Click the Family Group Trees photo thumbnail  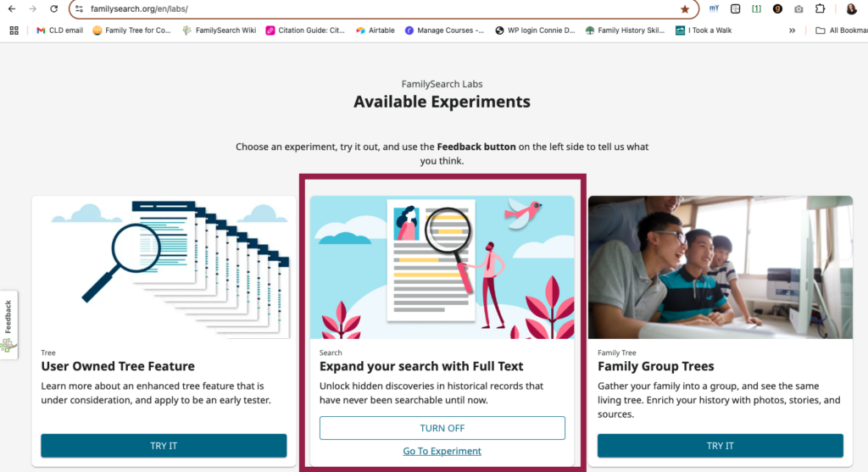[x=721, y=267]
